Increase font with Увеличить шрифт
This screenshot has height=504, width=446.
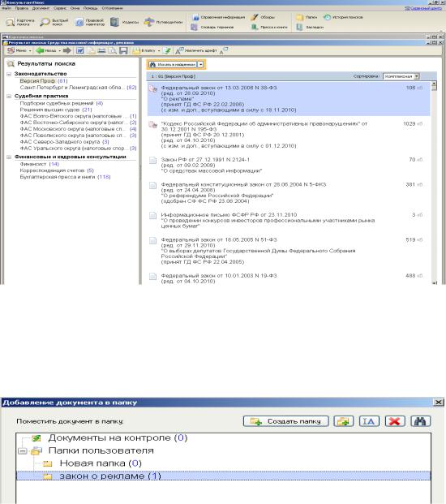point(196,50)
